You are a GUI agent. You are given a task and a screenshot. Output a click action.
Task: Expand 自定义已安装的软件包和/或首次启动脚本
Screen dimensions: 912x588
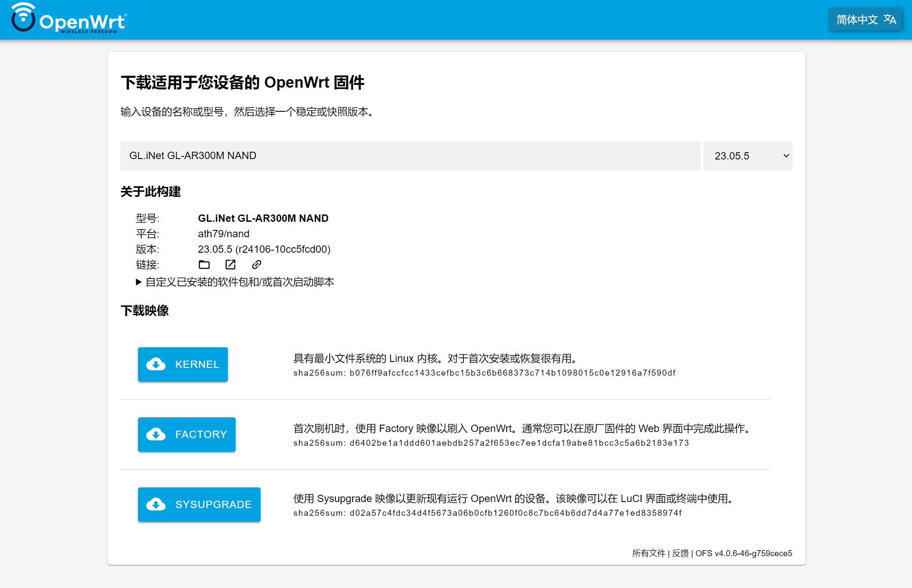pos(235,282)
